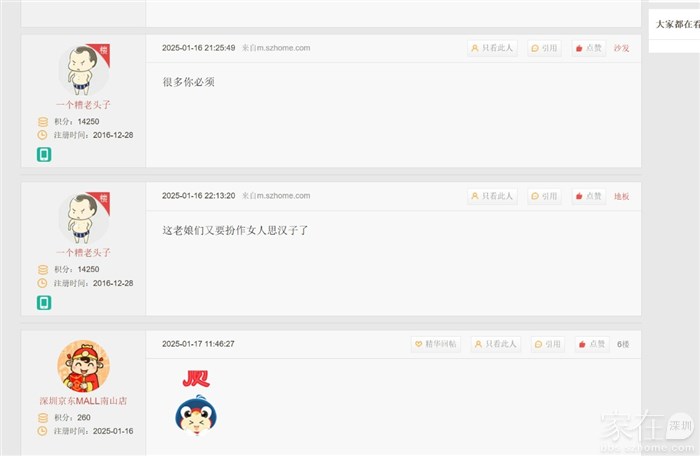Viewport: 700px width, 456px height.
Task: Open the 深圳京东MALL南山店 username link
Action: click(x=83, y=401)
